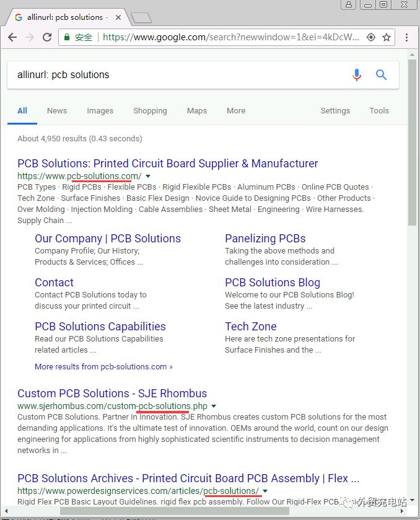Open the Chrome three-dot menu

[405, 37]
